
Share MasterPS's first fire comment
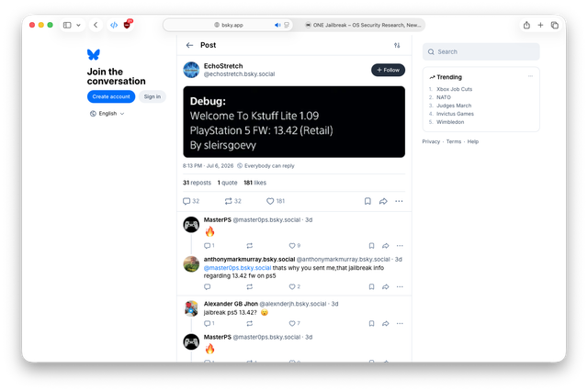pyautogui.click(x=386, y=246)
